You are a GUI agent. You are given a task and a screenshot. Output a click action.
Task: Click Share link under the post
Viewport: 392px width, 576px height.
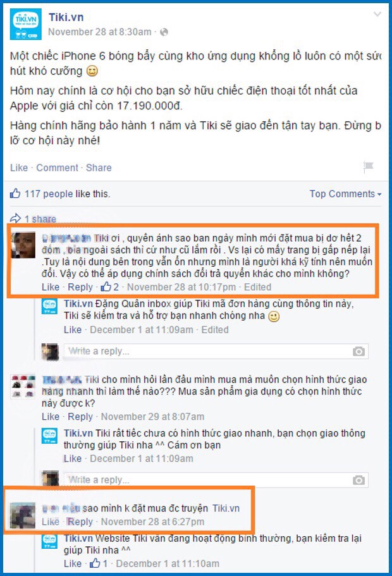coord(99,168)
